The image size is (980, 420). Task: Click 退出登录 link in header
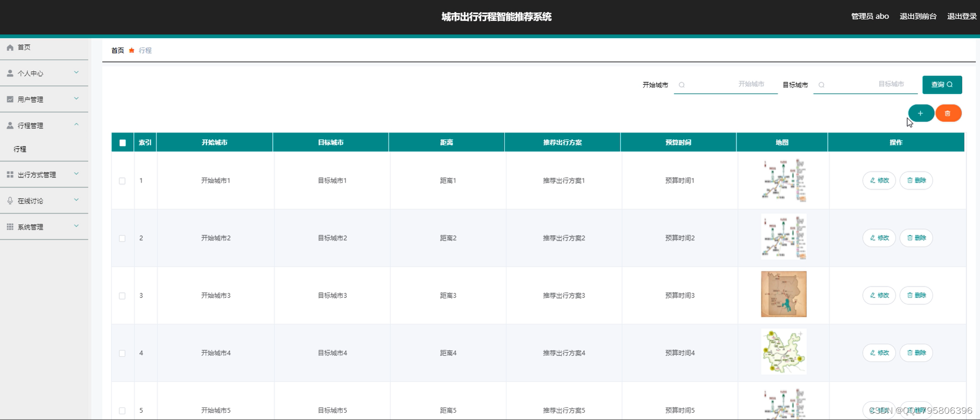coord(962,17)
